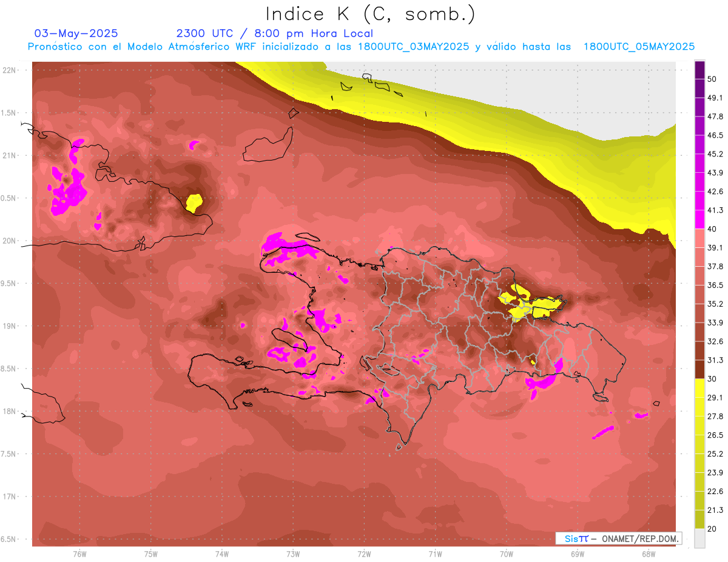The width and height of the screenshot is (728, 562).
Task: Click the title "Indice K (C, somb.)"
Action: 370,13
